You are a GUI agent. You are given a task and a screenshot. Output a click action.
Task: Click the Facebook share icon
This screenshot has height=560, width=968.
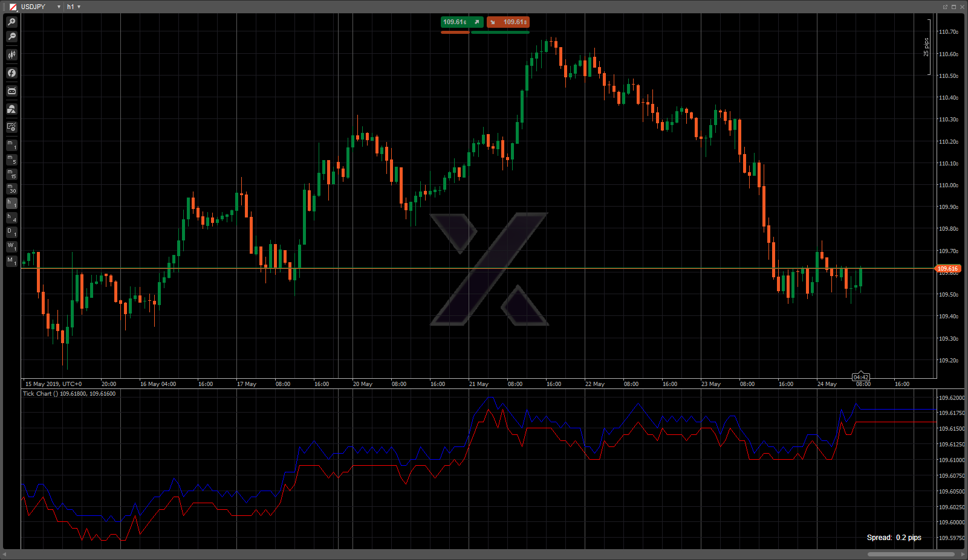(x=11, y=73)
